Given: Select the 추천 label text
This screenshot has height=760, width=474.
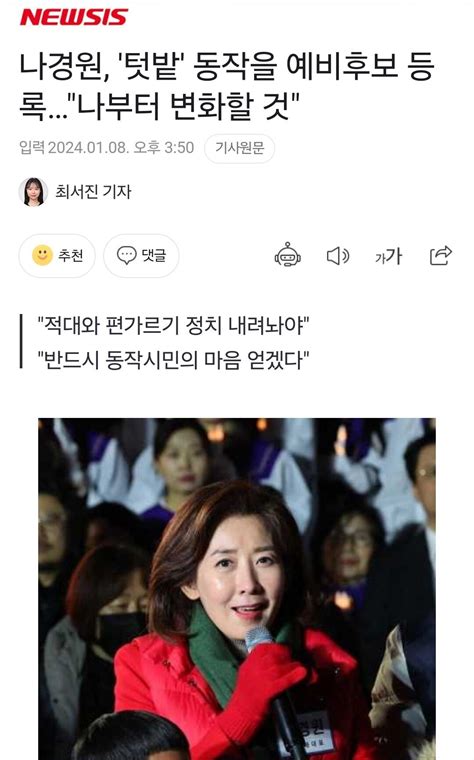Looking at the screenshot, I should 71,255.
